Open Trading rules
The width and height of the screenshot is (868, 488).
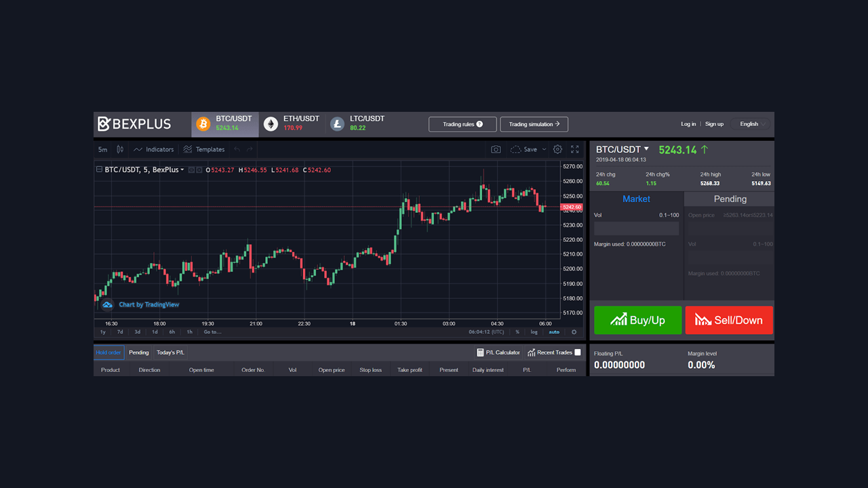462,124
